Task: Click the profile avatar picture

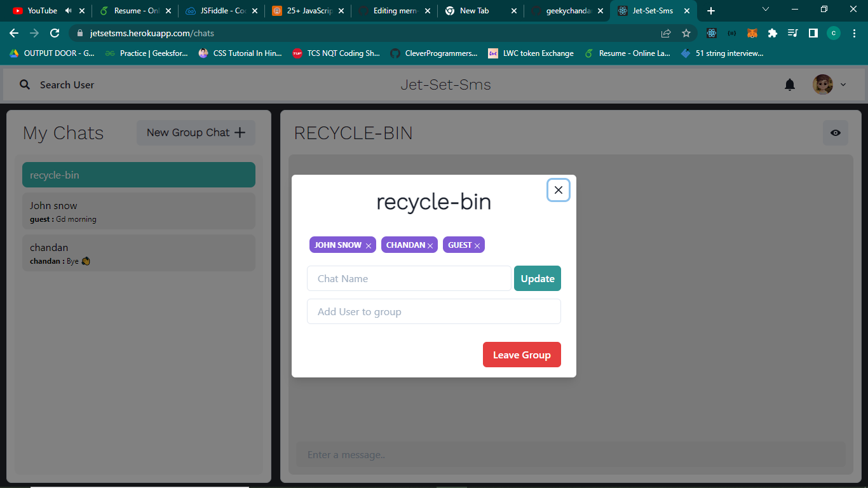Action: pyautogui.click(x=824, y=84)
